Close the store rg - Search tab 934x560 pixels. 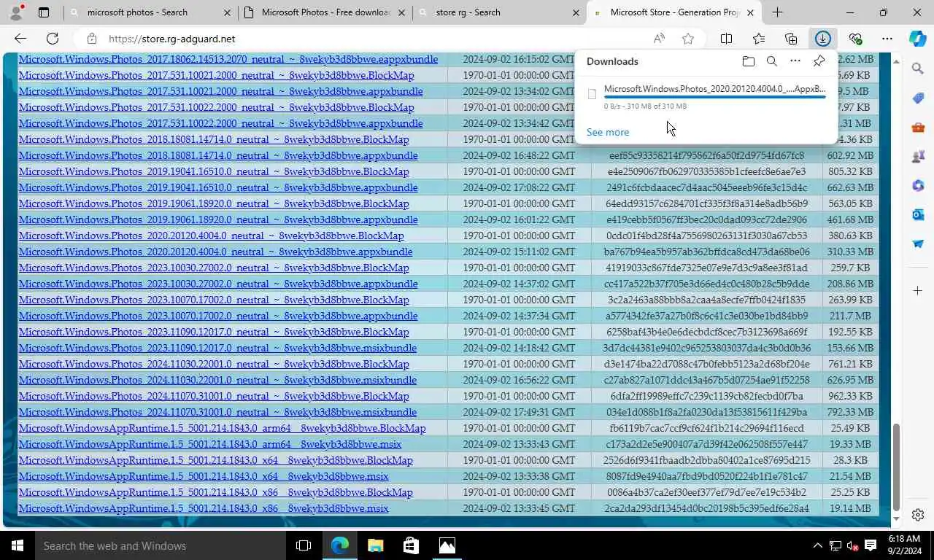click(x=575, y=12)
